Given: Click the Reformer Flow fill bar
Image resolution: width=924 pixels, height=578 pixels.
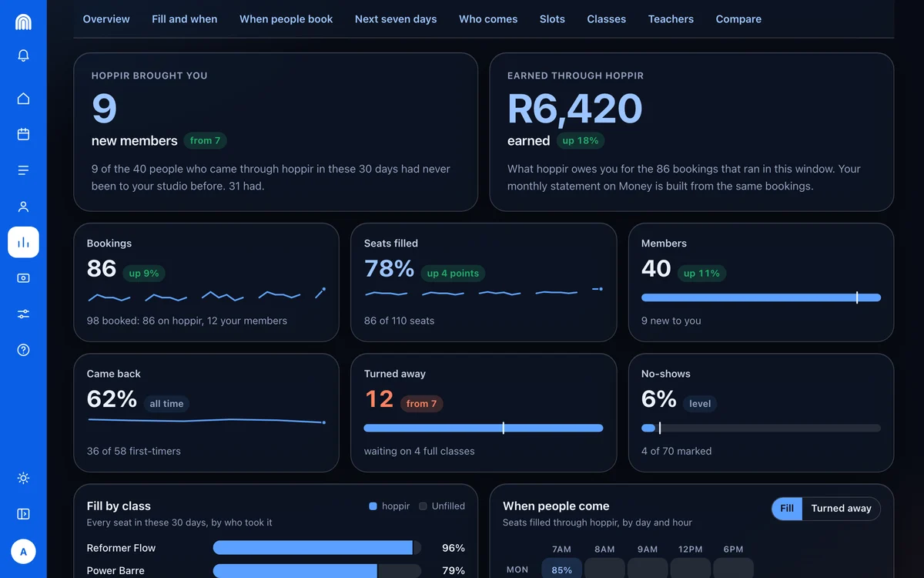Looking at the screenshot, I should [317, 548].
